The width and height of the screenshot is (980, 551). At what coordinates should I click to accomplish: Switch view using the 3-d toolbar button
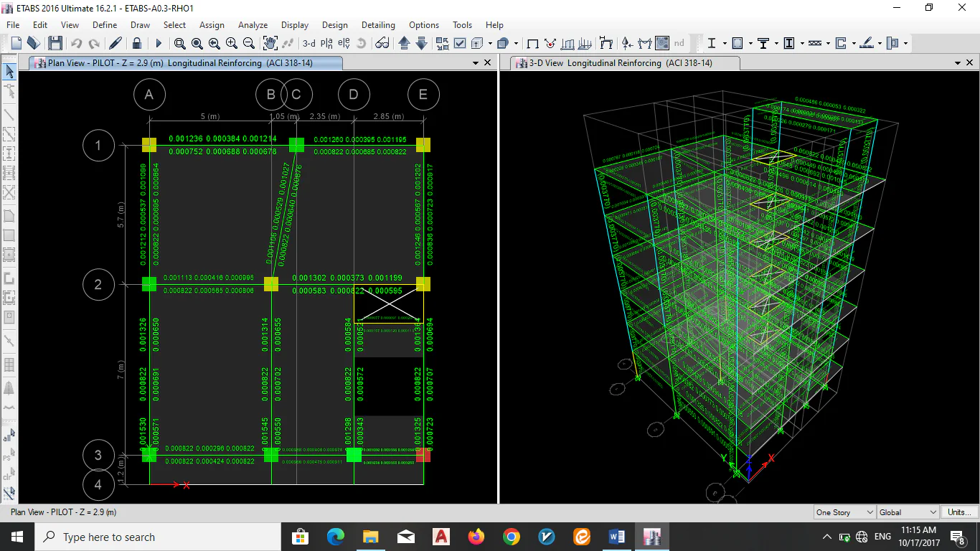pos(308,43)
